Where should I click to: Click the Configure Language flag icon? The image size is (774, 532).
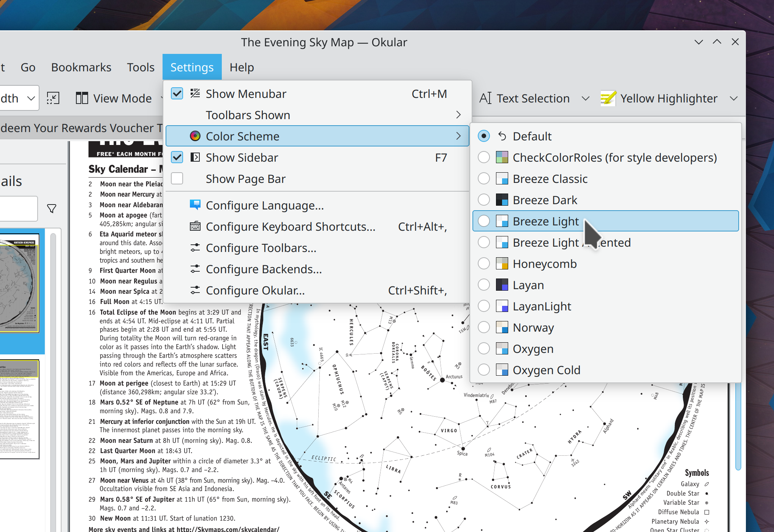195,205
